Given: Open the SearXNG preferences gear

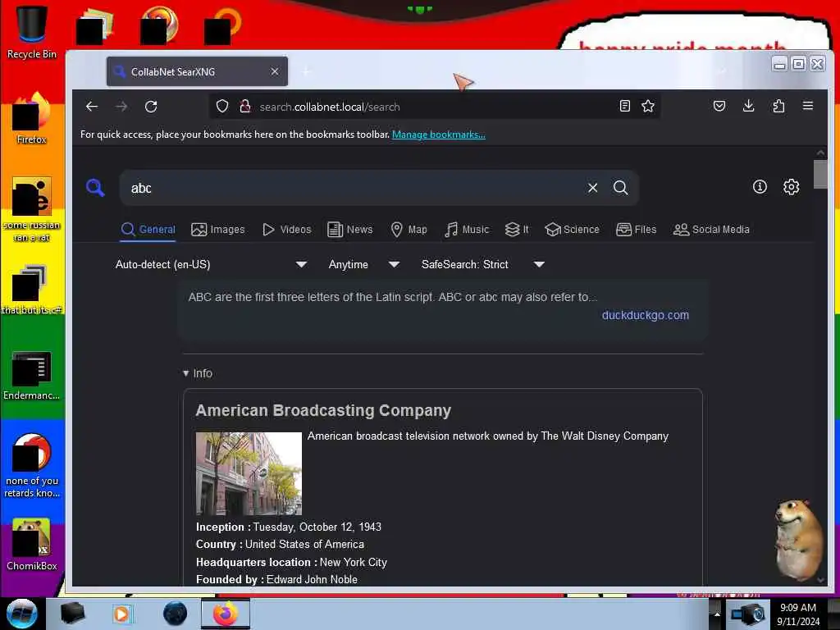Looking at the screenshot, I should tap(792, 186).
